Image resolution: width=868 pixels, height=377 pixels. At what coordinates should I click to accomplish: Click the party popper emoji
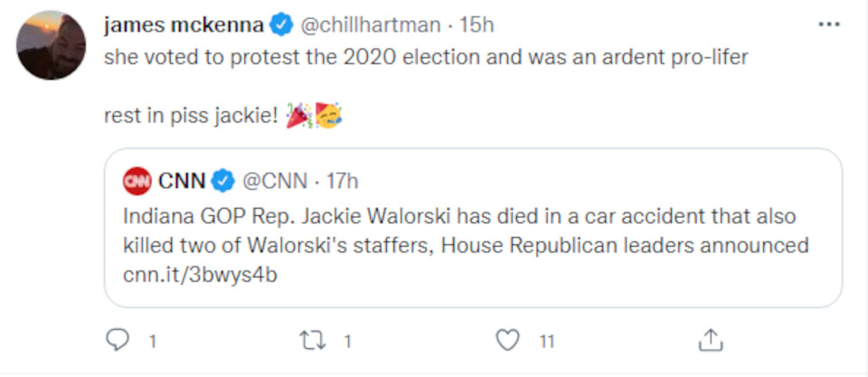(299, 116)
